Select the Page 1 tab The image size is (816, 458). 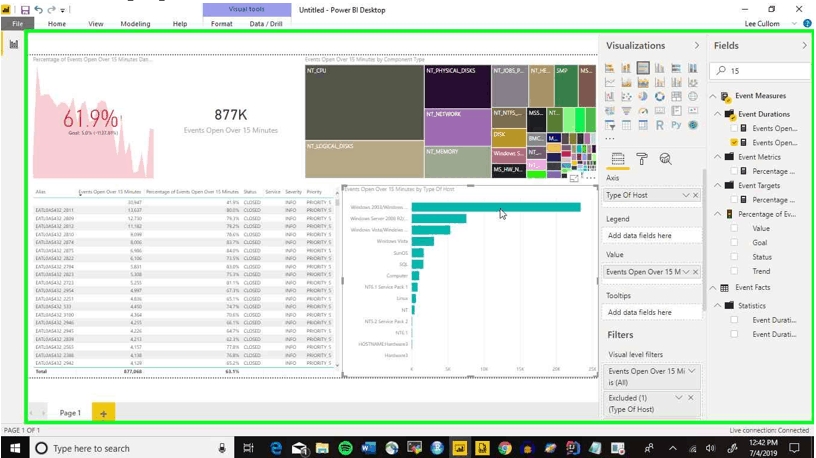click(70, 413)
